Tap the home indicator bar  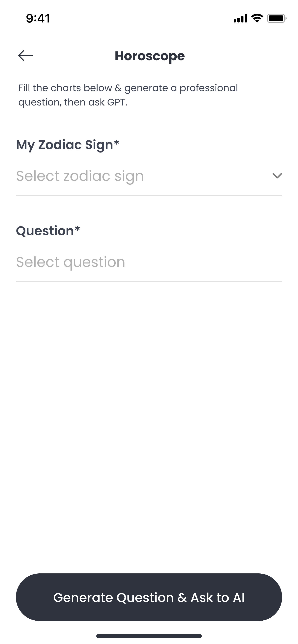[x=149, y=636]
